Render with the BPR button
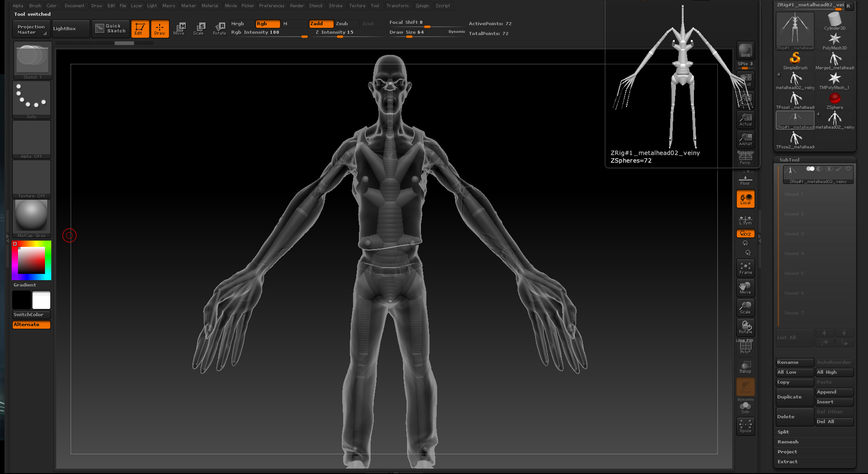The width and height of the screenshot is (868, 474). pyautogui.click(x=745, y=50)
